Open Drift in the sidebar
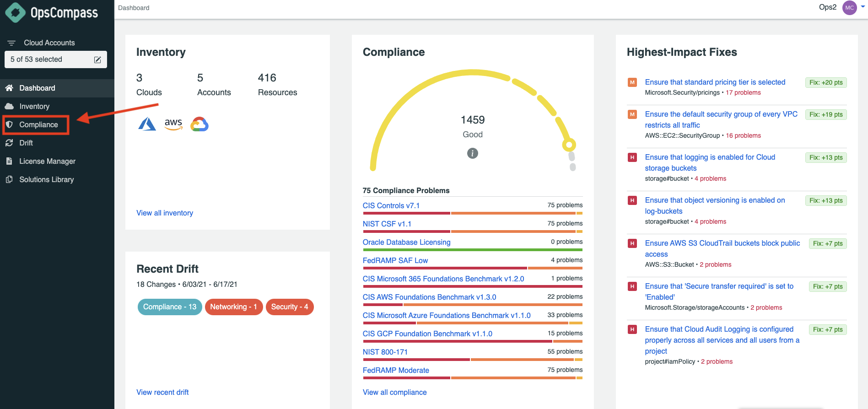 (x=57, y=143)
